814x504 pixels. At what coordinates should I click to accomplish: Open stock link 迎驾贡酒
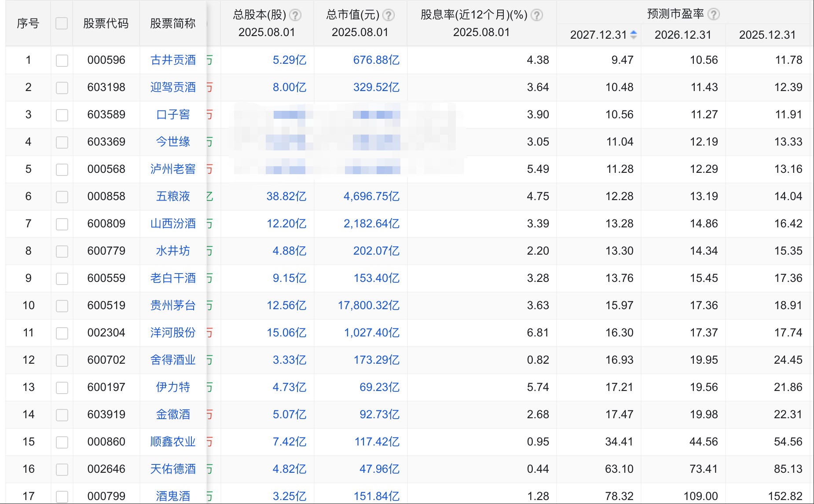(x=173, y=87)
